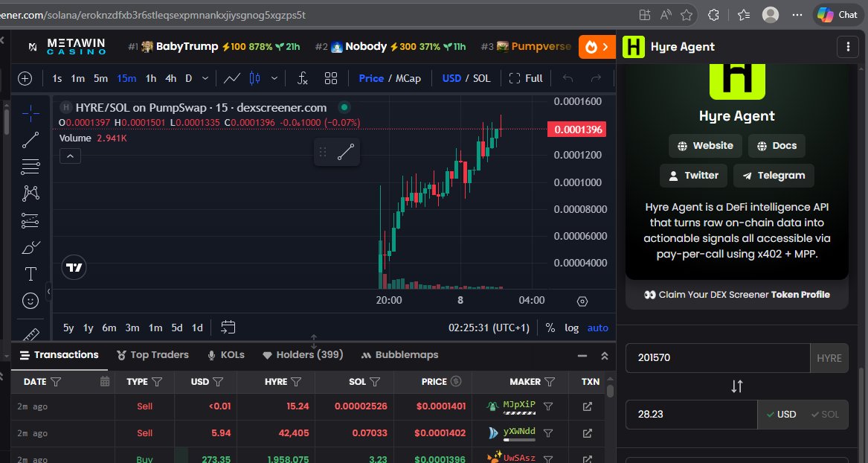Open browser extensions puzzle icon
Image resolution: width=868 pixels, height=463 pixels.
(713, 15)
